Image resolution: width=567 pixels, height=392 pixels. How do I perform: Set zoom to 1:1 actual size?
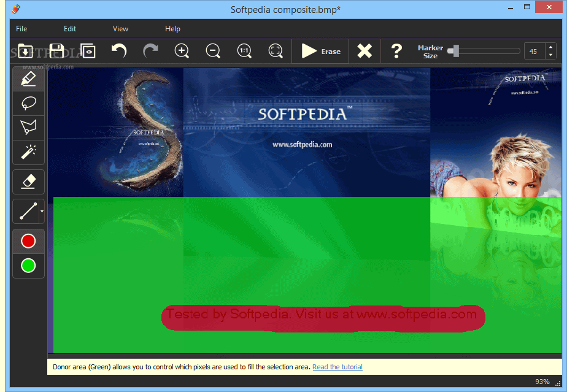pos(244,51)
